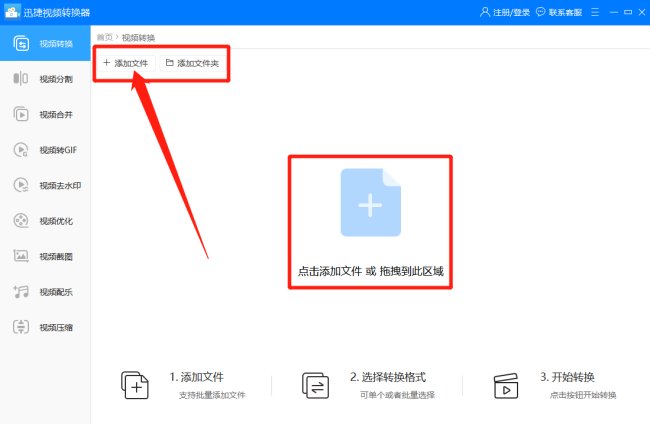Open the 视频去水印 menu label
Image resolution: width=650 pixels, height=424 pixels.
point(60,185)
